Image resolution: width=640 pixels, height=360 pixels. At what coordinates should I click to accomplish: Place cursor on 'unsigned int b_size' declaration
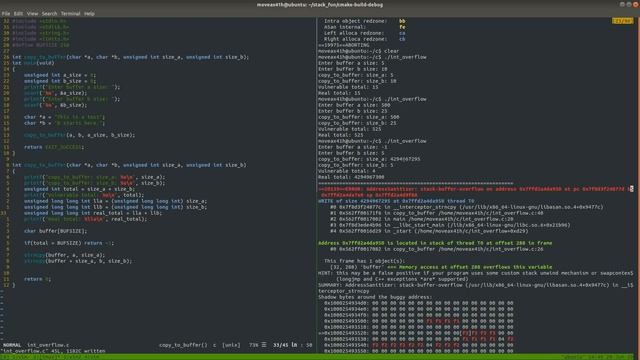click(60, 81)
